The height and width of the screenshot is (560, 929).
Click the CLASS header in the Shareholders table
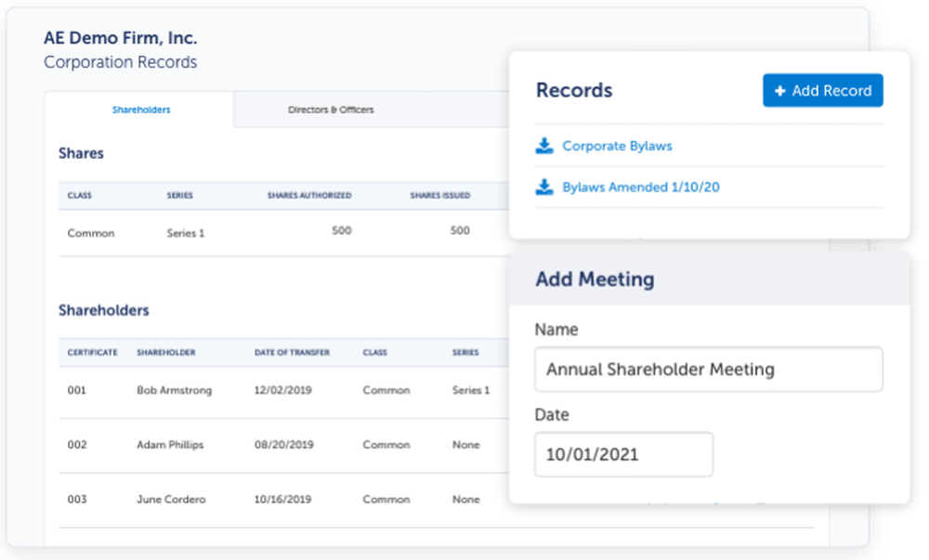click(374, 352)
